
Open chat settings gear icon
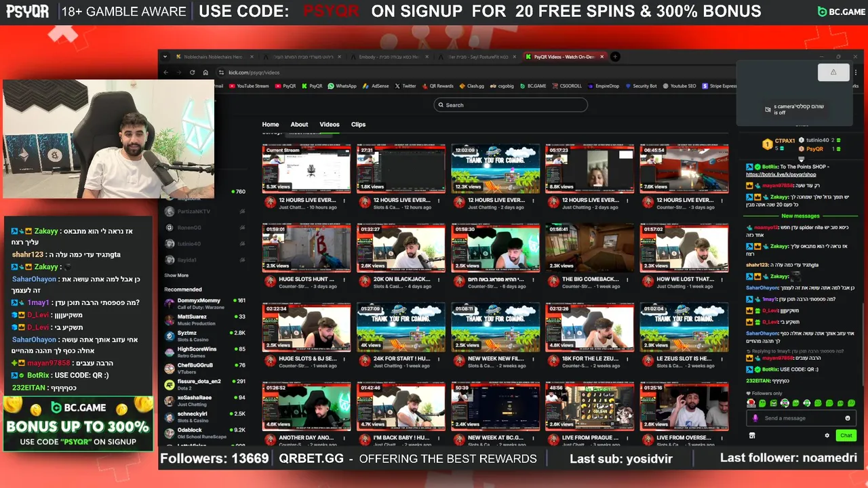827,436
